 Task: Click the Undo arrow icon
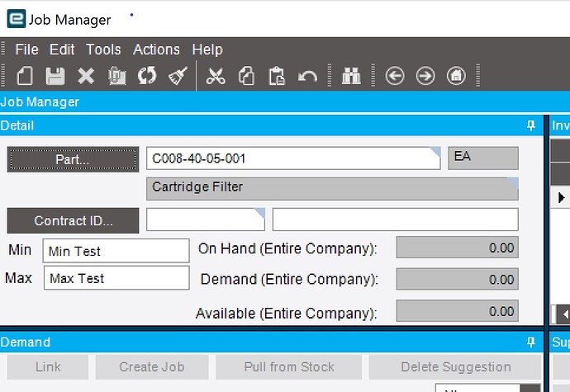[x=307, y=77]
